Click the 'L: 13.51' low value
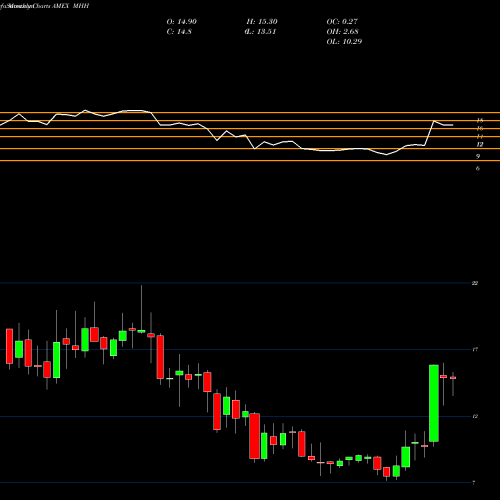The image size is (500, 500). point(261,32)
